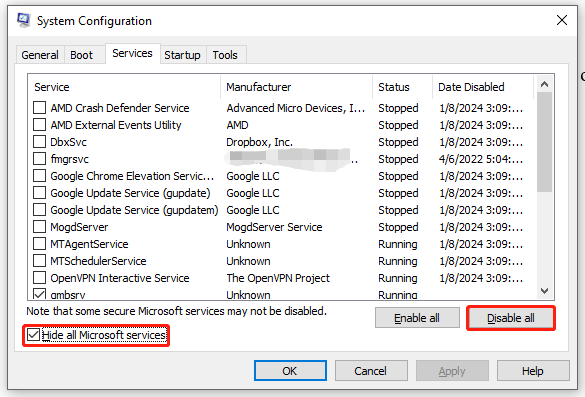Click the '4/6/2022 5:04:...' date cell
Screen dimensions: 585x397
[481, 159]
